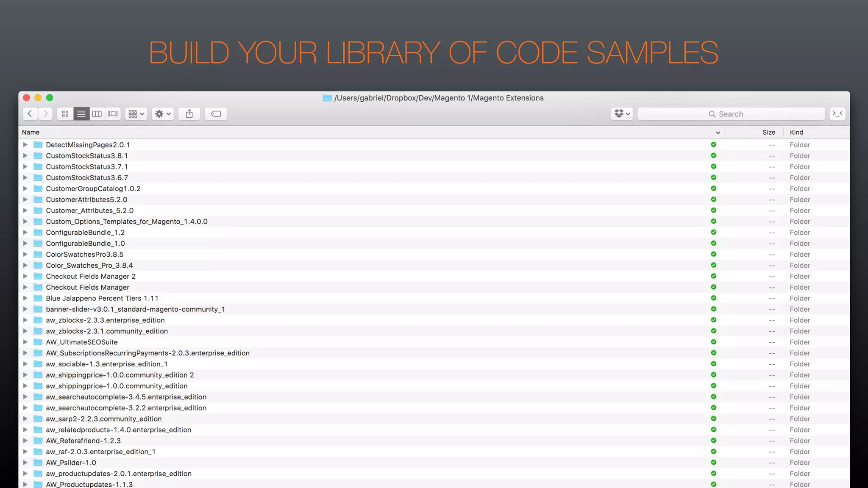Select aw_sociable-1.3.enterprise_edition_1
Viewport: 868px width, 488px height.
(107, 364)
